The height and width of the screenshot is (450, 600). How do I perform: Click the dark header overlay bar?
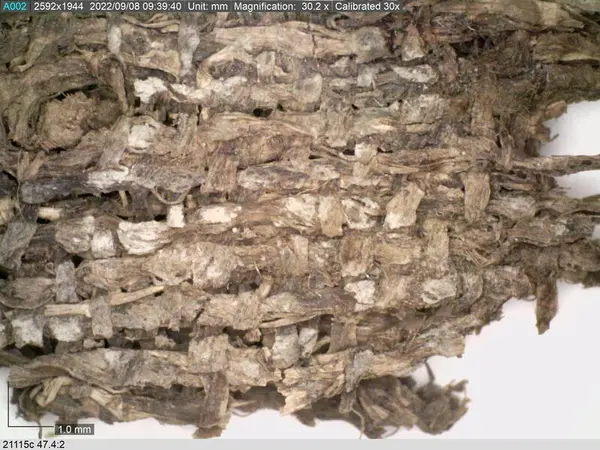pos(201,6)
